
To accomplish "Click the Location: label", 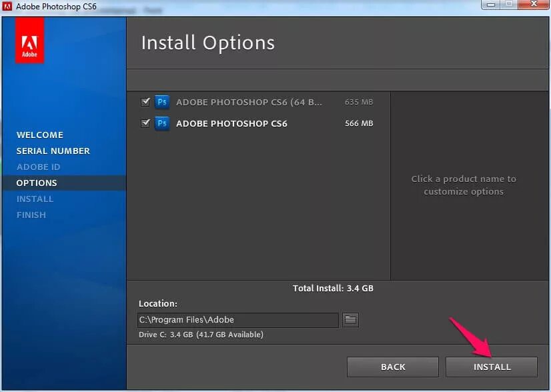I will click(158, 304).
